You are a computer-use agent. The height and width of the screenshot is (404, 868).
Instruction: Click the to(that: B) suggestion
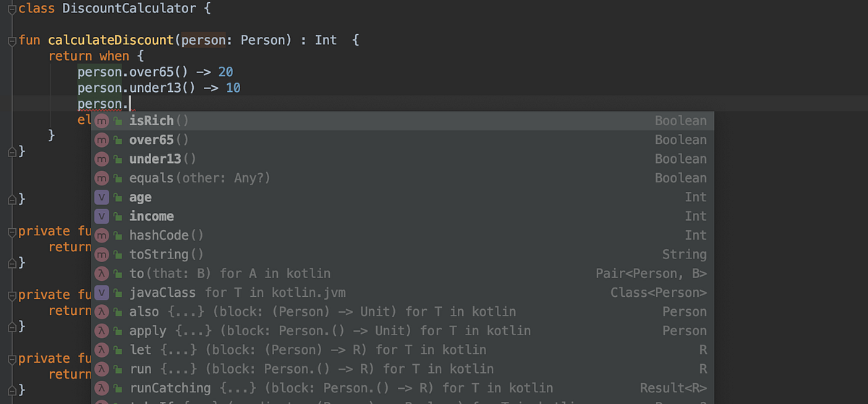(x=402, y=273)
